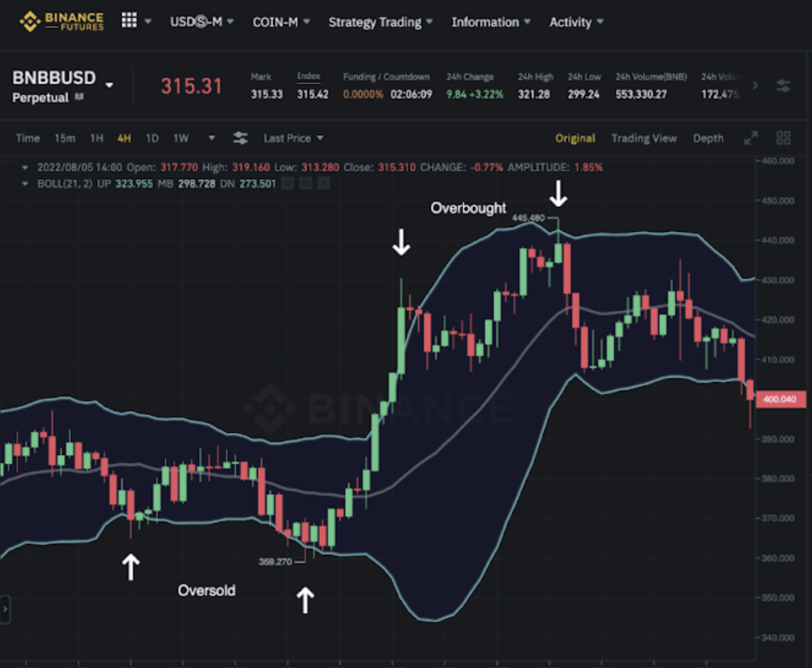Click the 24h High value 321.28
This screenshot has width=812, height=668.
click(x=534, y=94)
